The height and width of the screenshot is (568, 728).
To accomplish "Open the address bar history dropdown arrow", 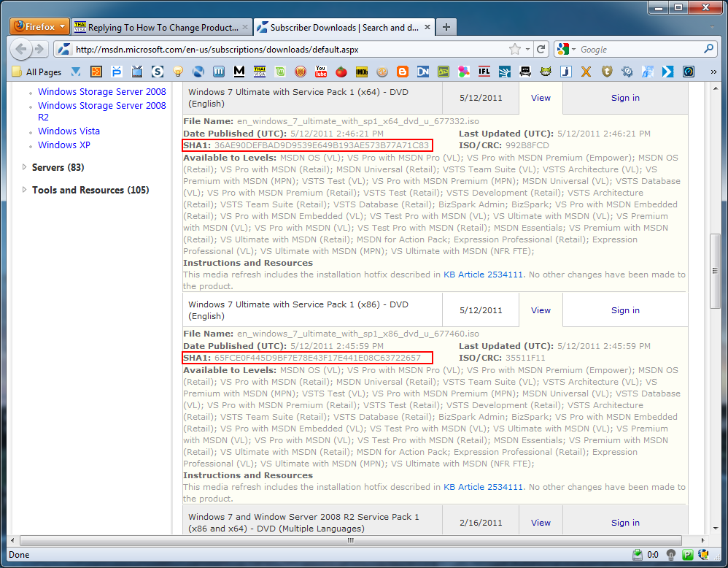I will (528, 49).
